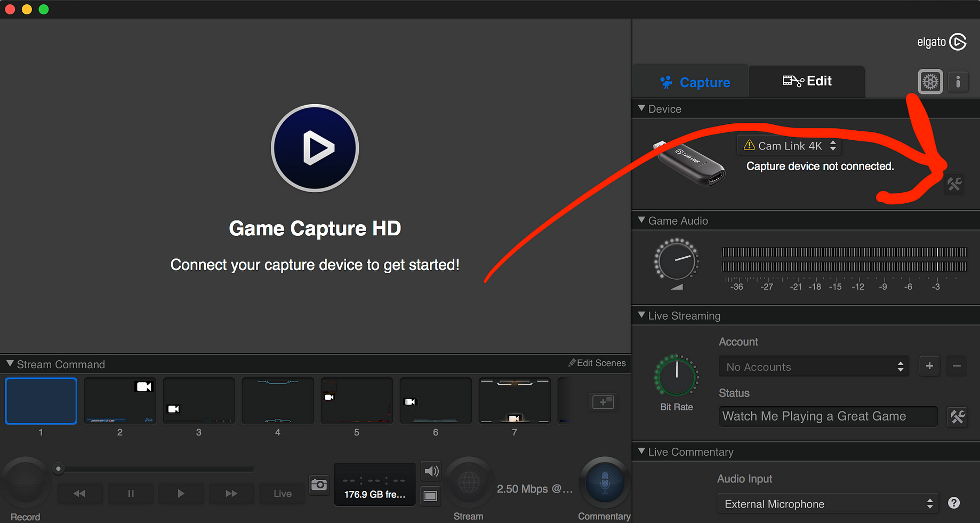980x523 pixels.
Task: Click the 2.50 Mbps bitrate label
Action: 535,489
